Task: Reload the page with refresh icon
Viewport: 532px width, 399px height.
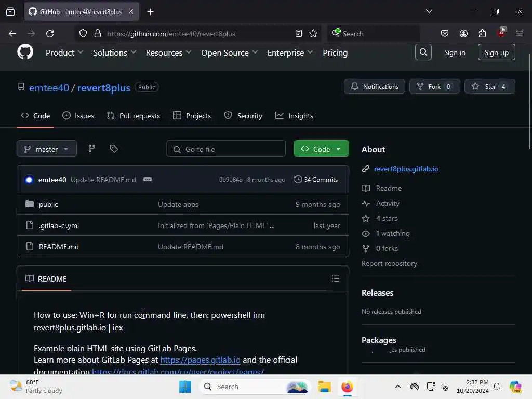Action: (x=50, y=34)
